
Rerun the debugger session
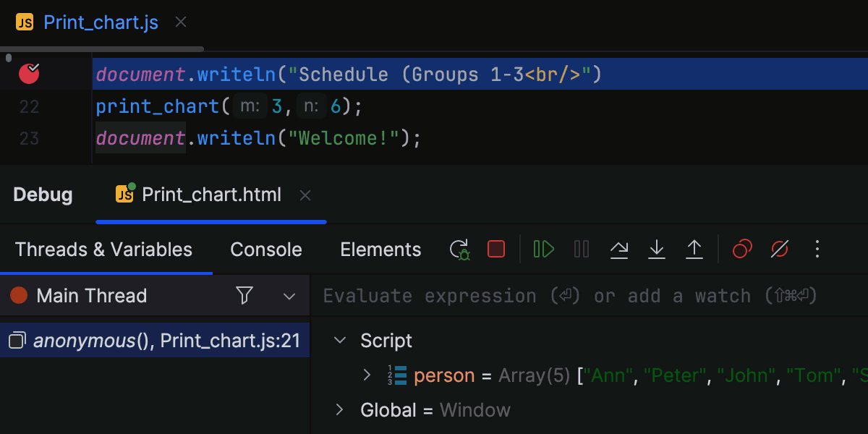459,249
